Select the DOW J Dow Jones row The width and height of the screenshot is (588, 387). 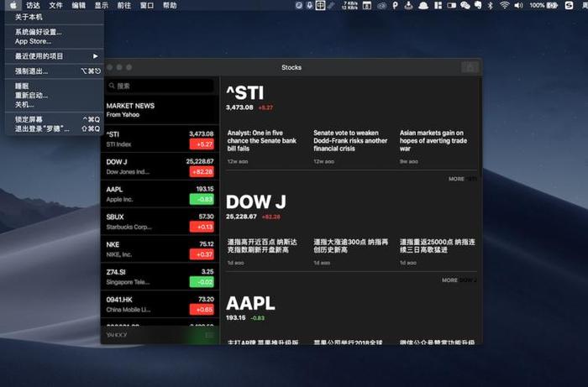coord(160,167)
